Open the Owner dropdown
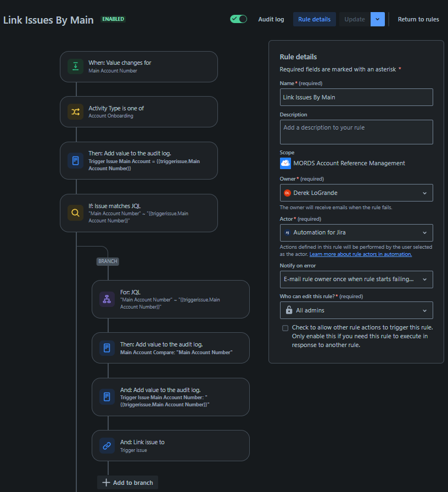Screen dimensions: 448x492 pyautogui.click(x=356, y=193)
